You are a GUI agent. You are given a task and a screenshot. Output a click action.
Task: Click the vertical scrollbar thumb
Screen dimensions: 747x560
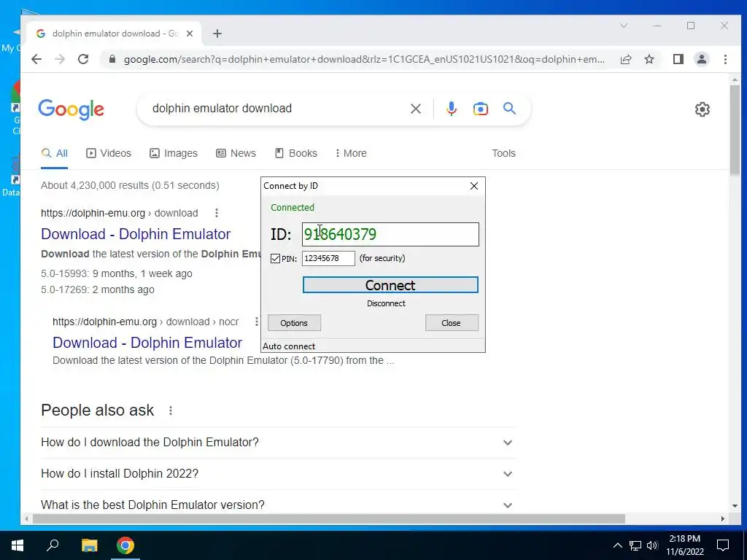pos(735,128)
